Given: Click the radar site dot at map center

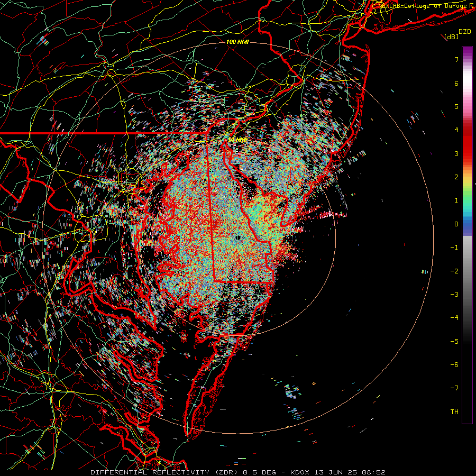Looking at the screenshot, I should (x=238, y=237).
